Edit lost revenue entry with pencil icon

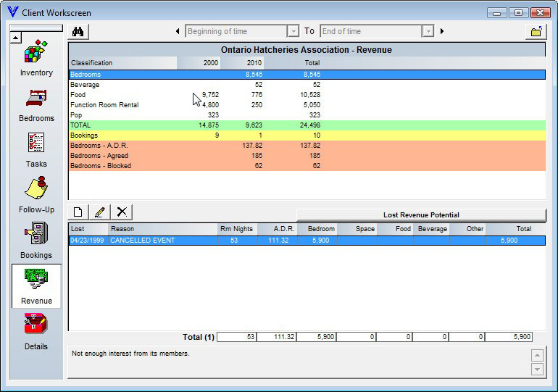(100, 212)
